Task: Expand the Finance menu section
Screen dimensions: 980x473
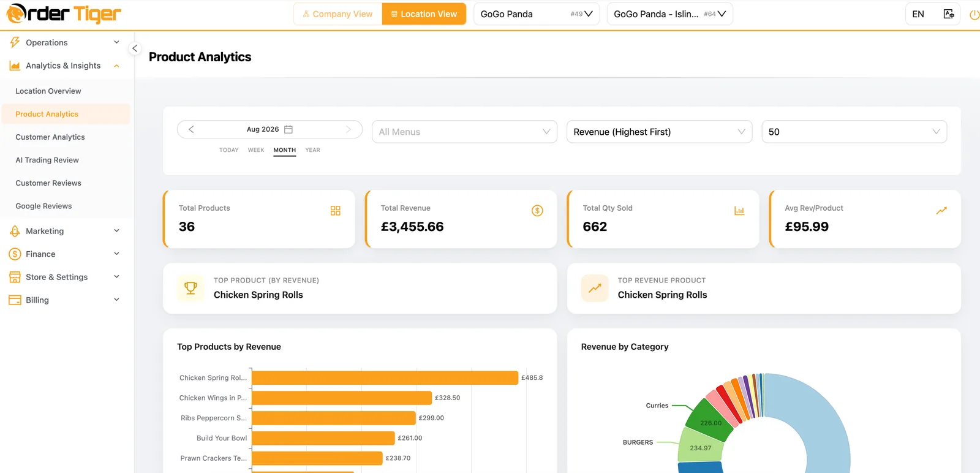Action: coord(65,254)
